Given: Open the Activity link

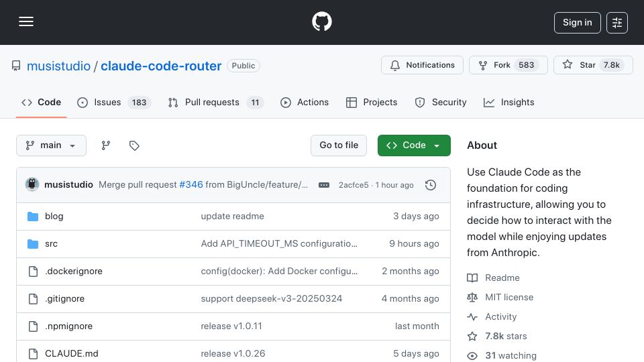Looking at the screenshot, I should pos(500,317).
